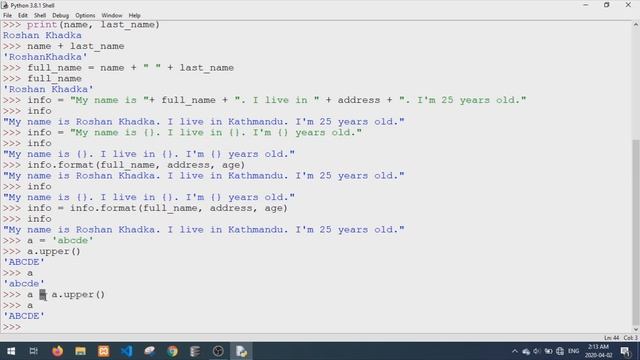
Task: Click the battery icon in the system tray
Action: point(549,351)
